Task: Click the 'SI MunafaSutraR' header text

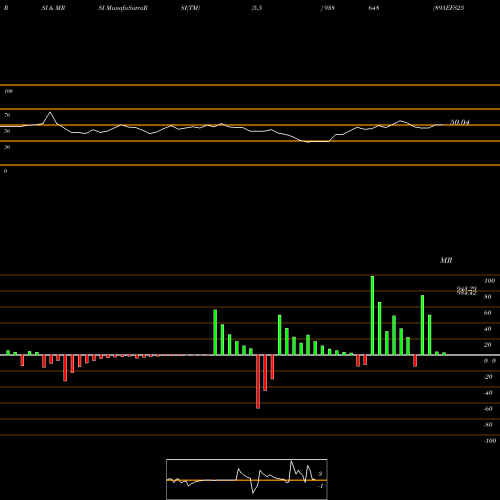Action: pos(123,8)
